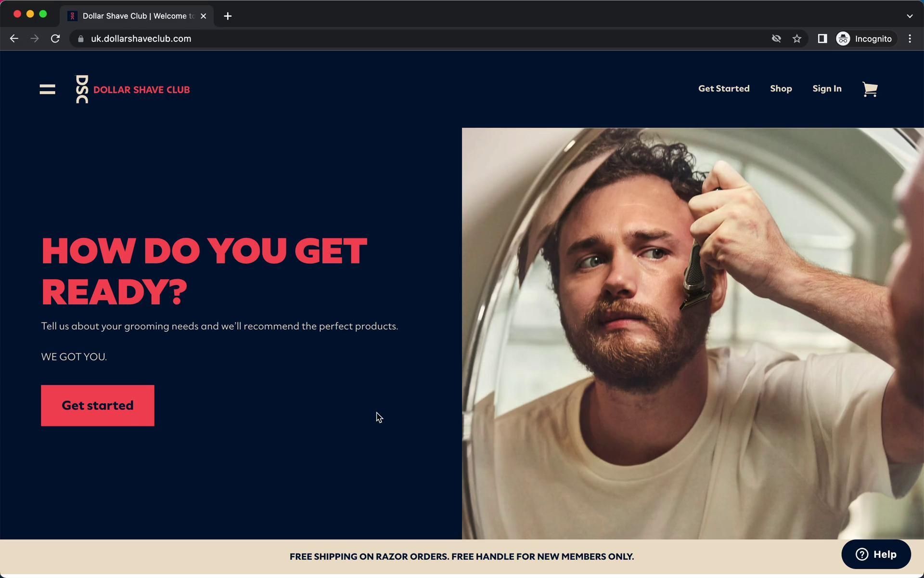Image resolution: width=924 pixels, height=578 pixels.
Task: Open the Incognito profile menu
Action: [865, 39]
